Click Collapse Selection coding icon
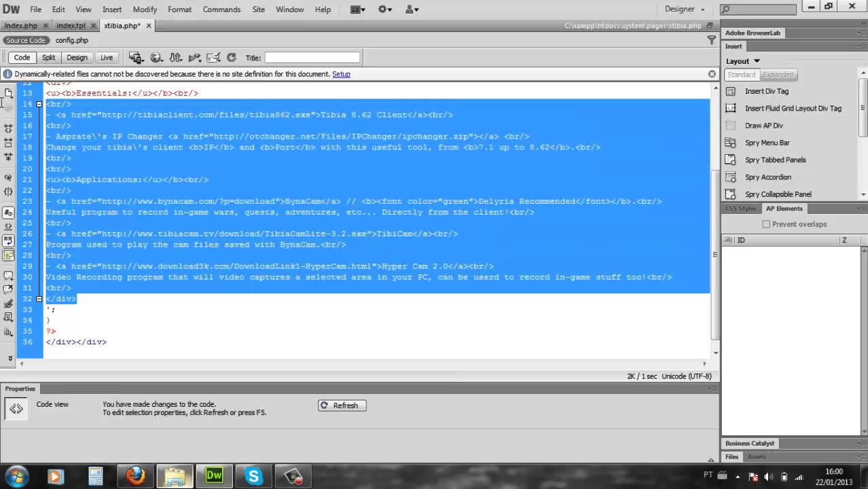The image size is (868, 489). point(8,142)
